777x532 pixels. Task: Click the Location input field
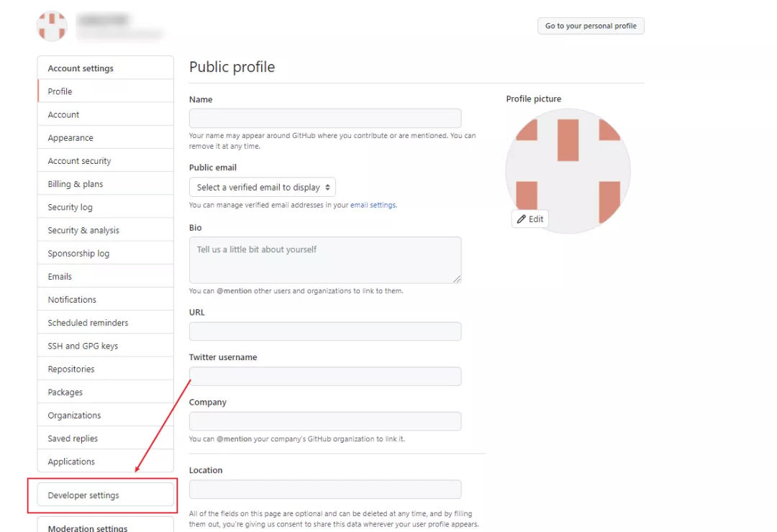click(325, 489)
